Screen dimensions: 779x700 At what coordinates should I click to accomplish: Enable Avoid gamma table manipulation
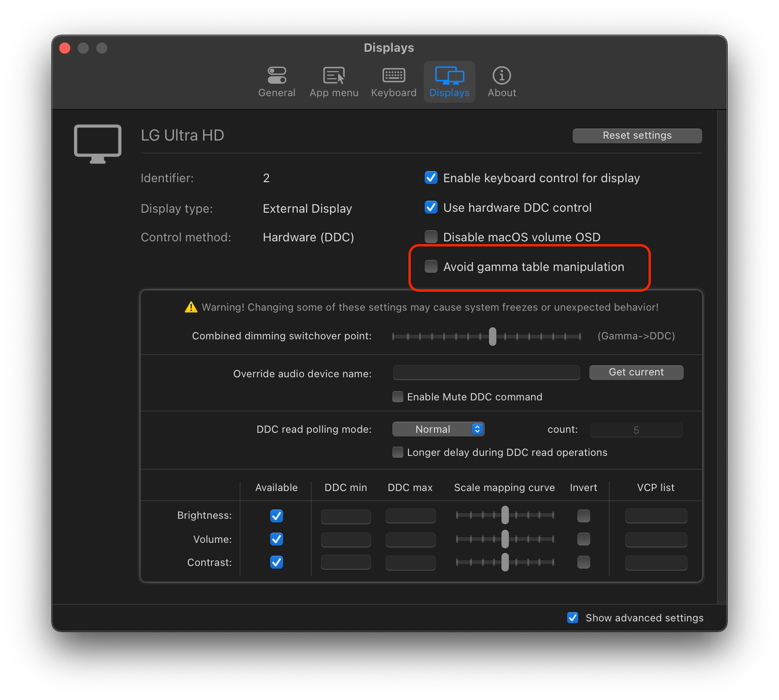(431, 266)
